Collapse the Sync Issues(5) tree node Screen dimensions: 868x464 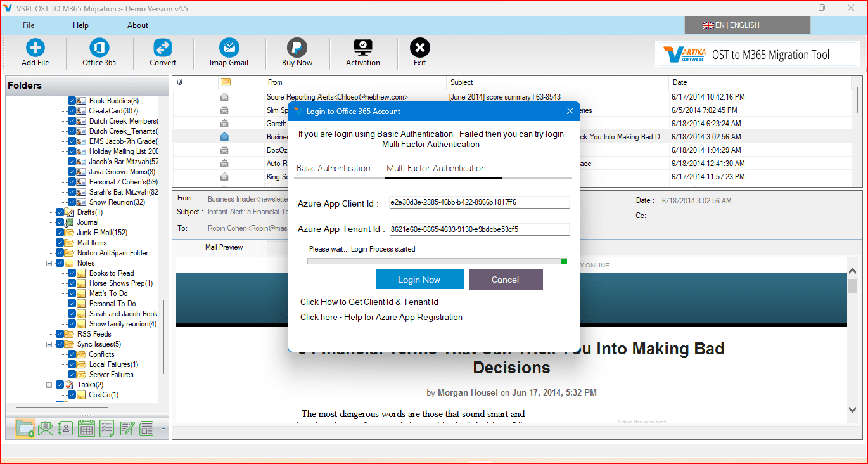coord(49,344)
